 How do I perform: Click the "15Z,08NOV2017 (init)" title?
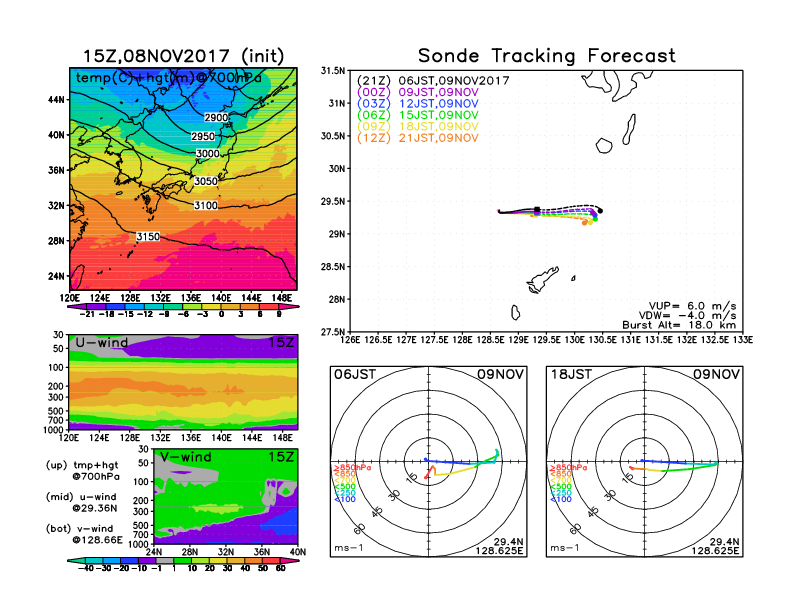183,56
